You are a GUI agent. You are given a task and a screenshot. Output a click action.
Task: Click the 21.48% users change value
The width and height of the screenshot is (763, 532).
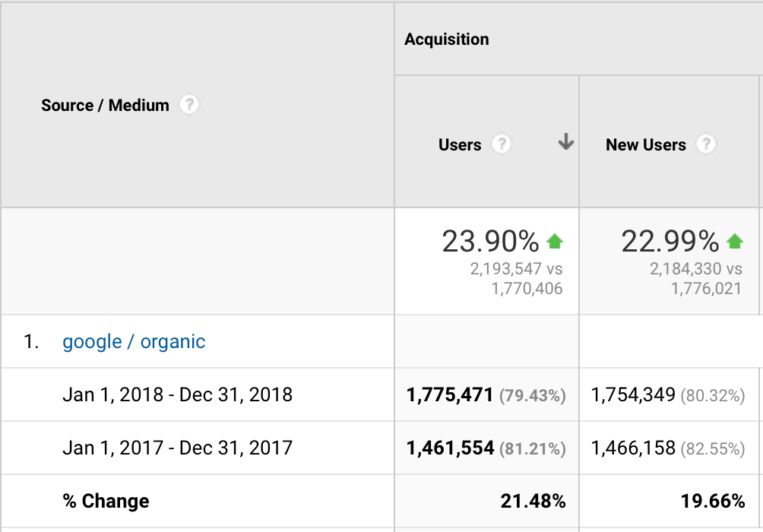(x=533, y=502)
